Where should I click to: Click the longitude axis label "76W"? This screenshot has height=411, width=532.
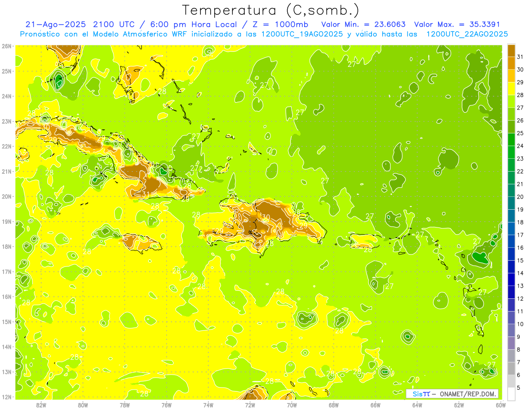[x=167, y=405]
